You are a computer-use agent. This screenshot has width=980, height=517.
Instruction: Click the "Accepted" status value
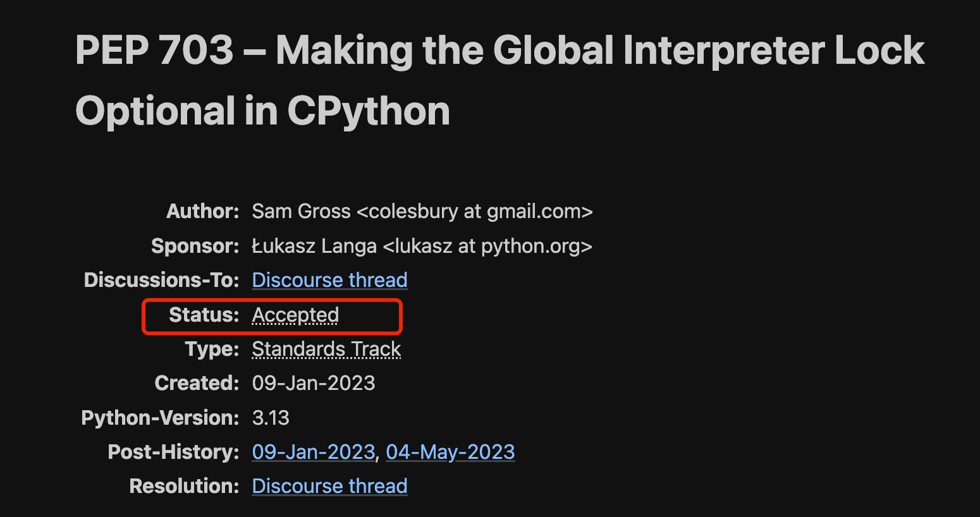click(295, 315)
